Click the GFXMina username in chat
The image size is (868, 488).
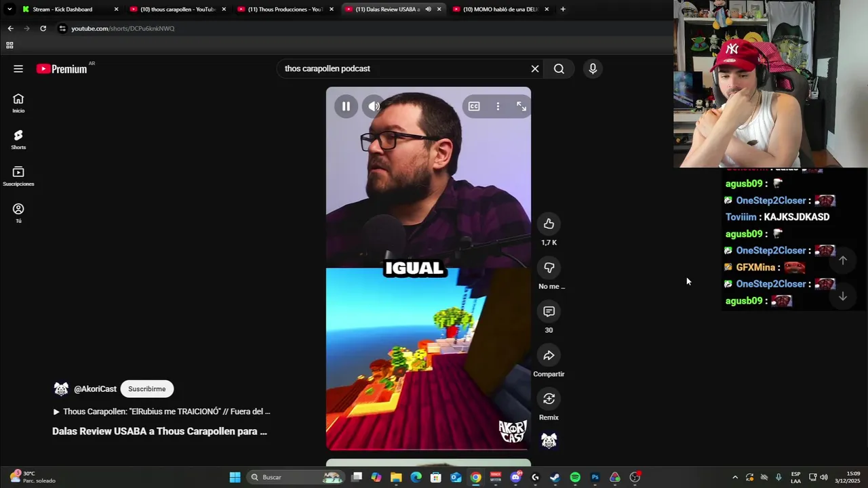[x=755, y=268]
